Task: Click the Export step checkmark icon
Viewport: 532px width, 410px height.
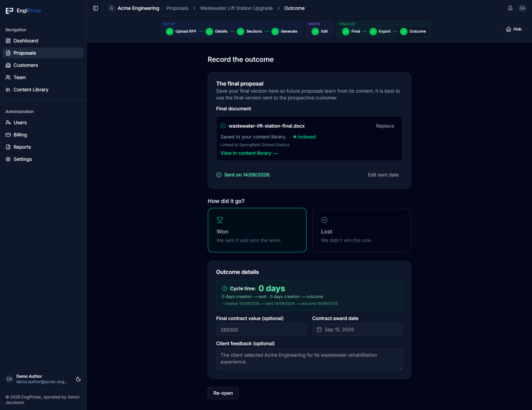Action: click(x=373, y=32)
